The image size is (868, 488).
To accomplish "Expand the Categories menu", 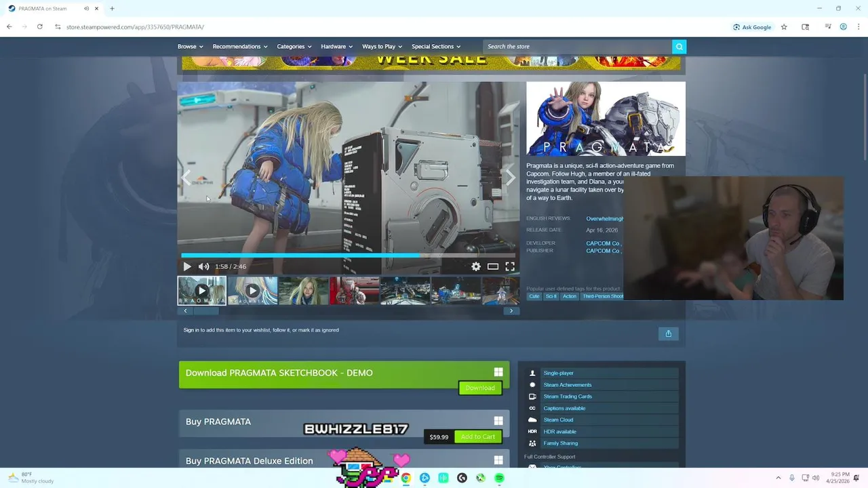I will 294,46.
